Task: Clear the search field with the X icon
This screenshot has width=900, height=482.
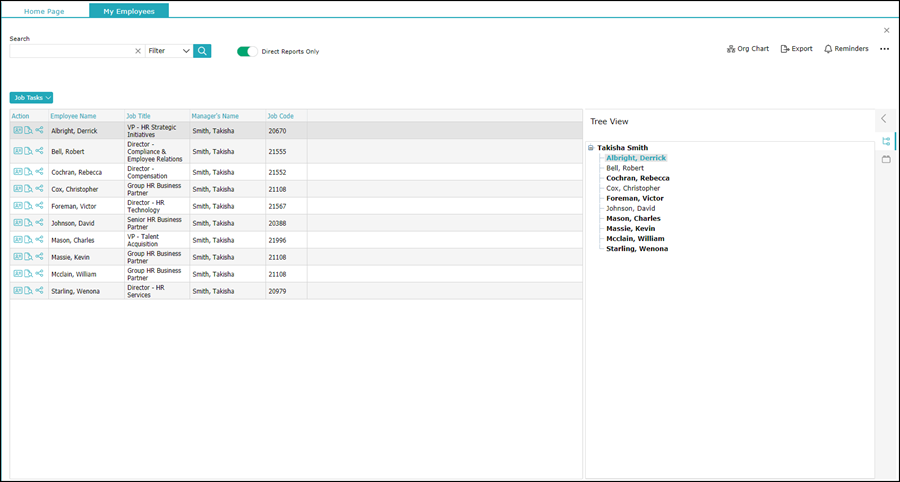Action: tap(138, 51)
